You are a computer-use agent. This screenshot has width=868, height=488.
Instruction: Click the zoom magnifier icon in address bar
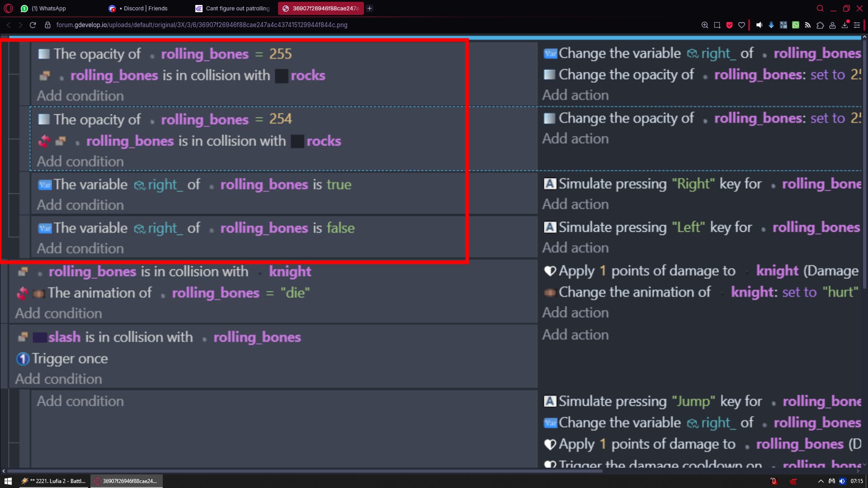coord(704,25)
